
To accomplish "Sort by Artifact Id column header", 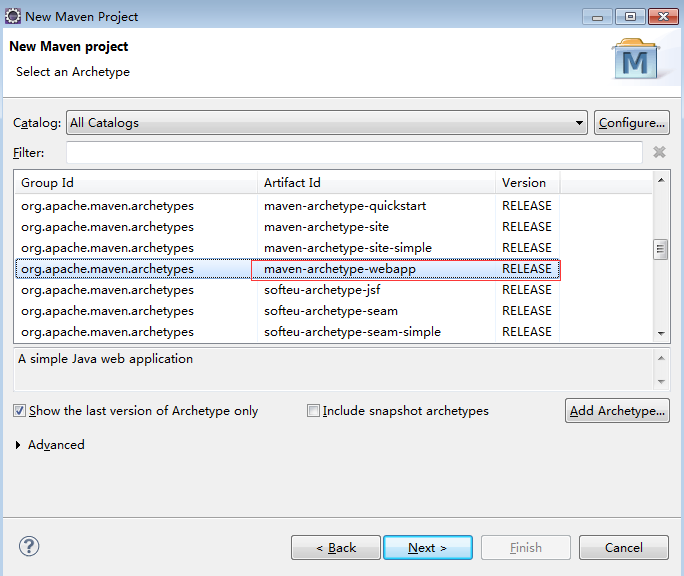I will (376, 182).
